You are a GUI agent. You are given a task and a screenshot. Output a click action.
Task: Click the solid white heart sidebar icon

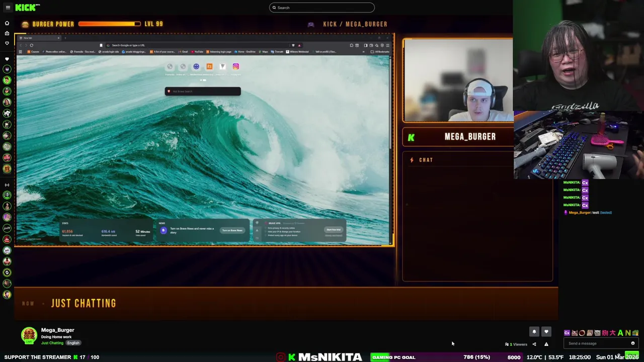tap(7, 59)
